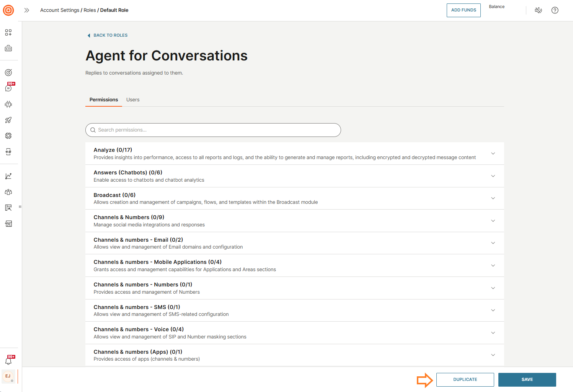This screenshot has height=392, width=573.
Task: Expand the sidebar with double-chevron icon
Action: pyautogui.click(x=27, y=10)
